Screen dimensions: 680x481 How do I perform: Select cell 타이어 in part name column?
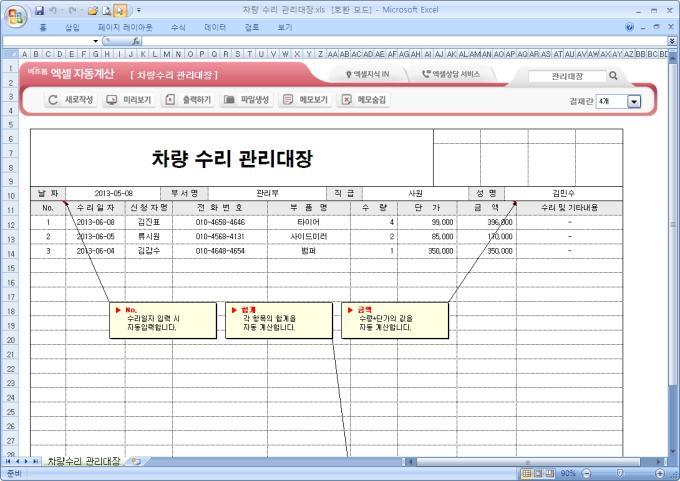coord(309,222)
